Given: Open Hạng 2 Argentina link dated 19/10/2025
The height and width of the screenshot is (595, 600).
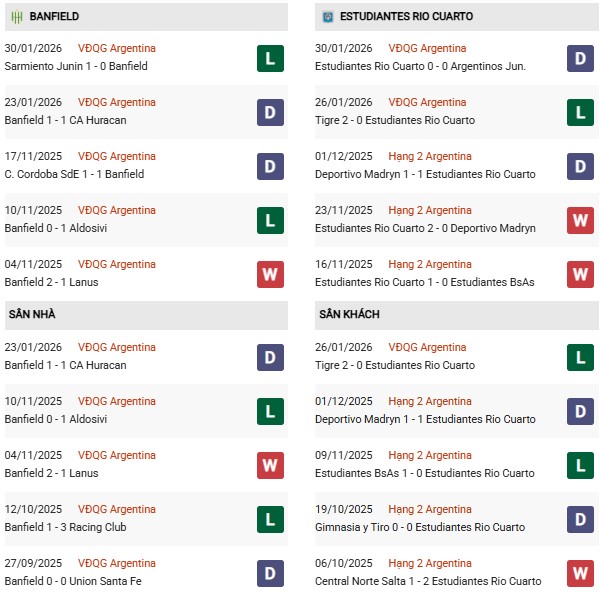Looking at the screenshot, I should (430, 509).
